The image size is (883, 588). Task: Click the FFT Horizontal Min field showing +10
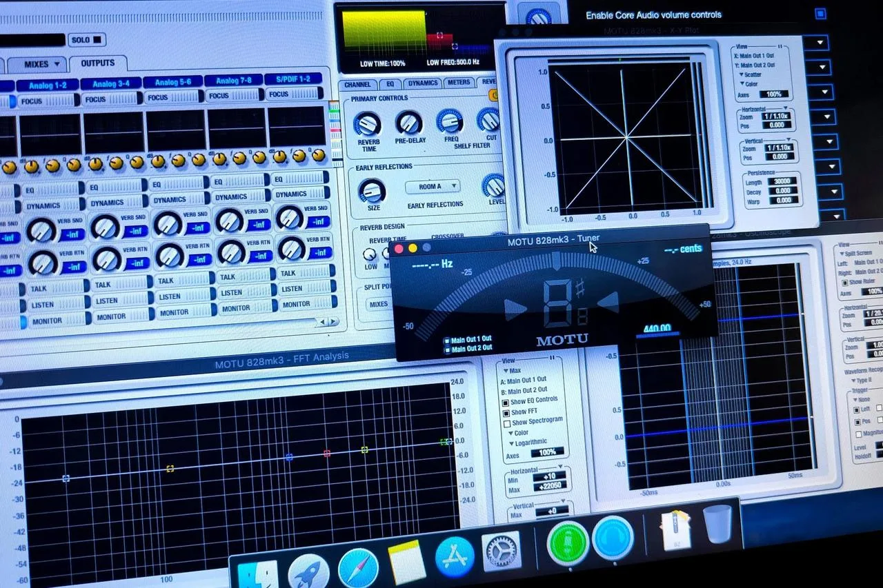point(550,476)
